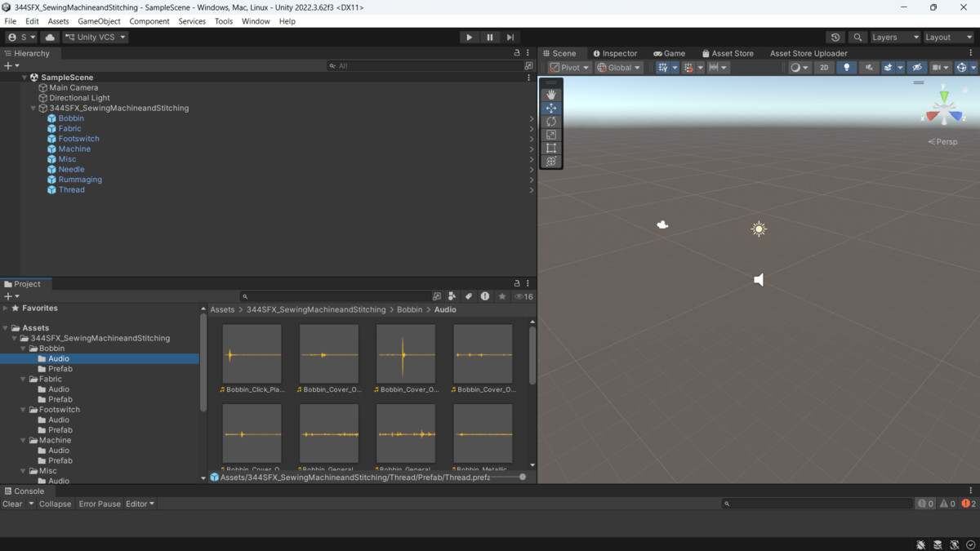
Task: Open the Unity VCS dropdown
Action: click(96, 37)
